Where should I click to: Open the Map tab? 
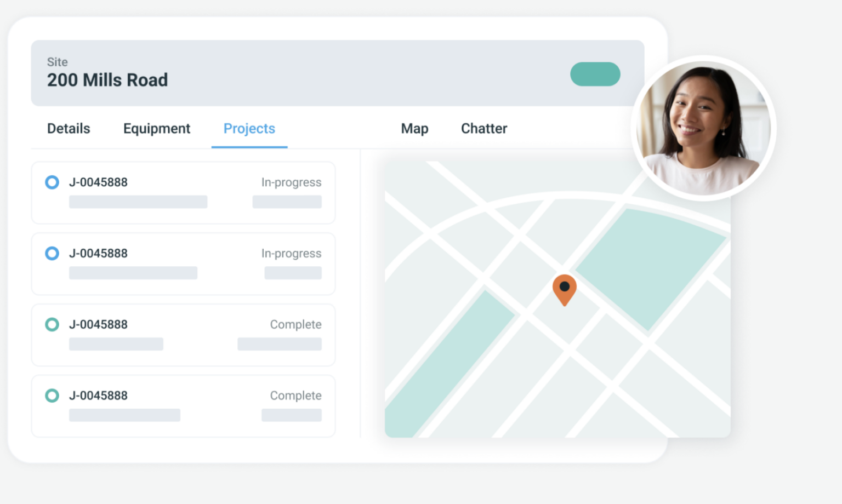tap(414, 128)
